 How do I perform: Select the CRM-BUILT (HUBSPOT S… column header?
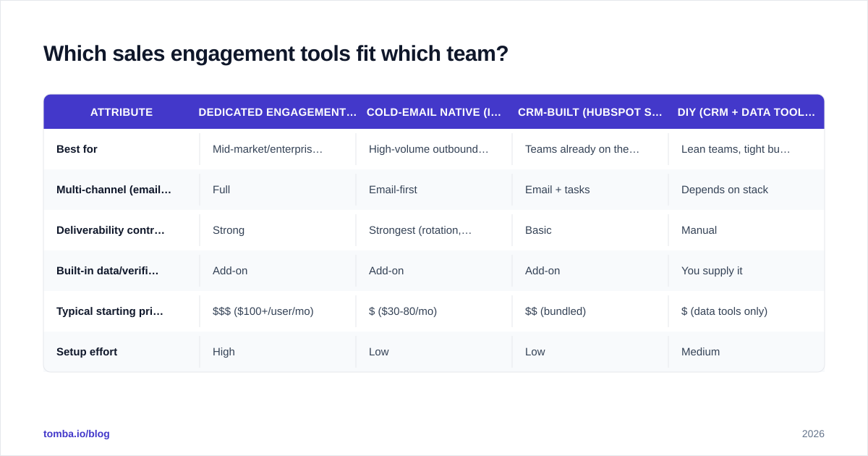[x=590, y=112]
